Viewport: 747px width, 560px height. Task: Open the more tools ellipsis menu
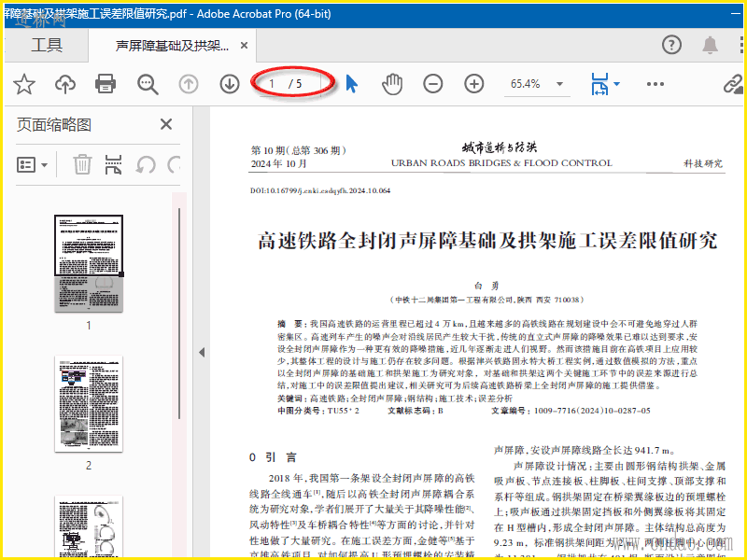(x=655, y=84)
